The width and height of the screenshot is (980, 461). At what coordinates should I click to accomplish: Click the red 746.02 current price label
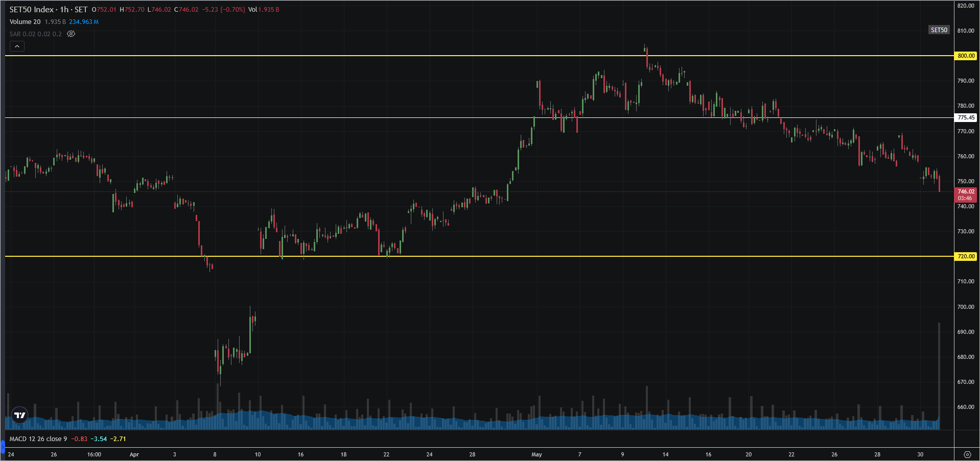click(x=966, y=191)
